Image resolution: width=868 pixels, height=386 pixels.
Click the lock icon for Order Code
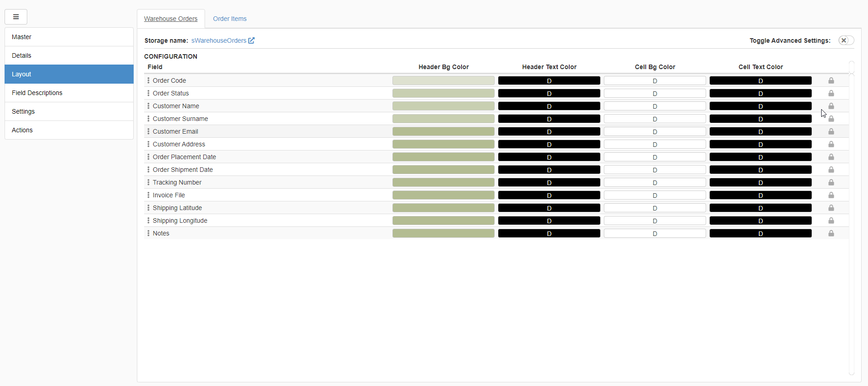click(831, 80)
